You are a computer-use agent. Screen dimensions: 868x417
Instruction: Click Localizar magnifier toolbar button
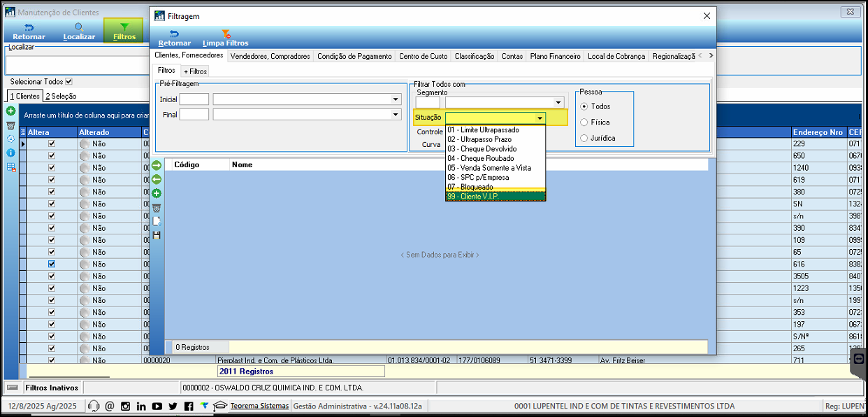click(x=79, y=31)
